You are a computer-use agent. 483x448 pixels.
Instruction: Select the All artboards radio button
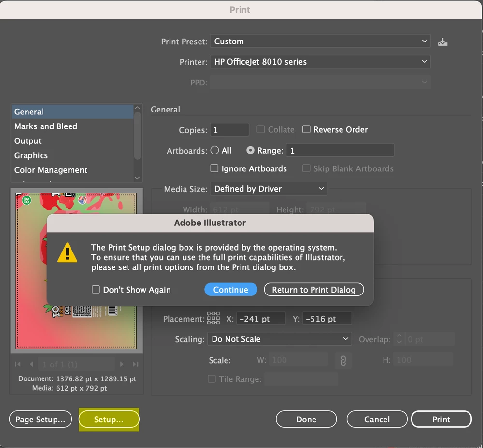215,150
